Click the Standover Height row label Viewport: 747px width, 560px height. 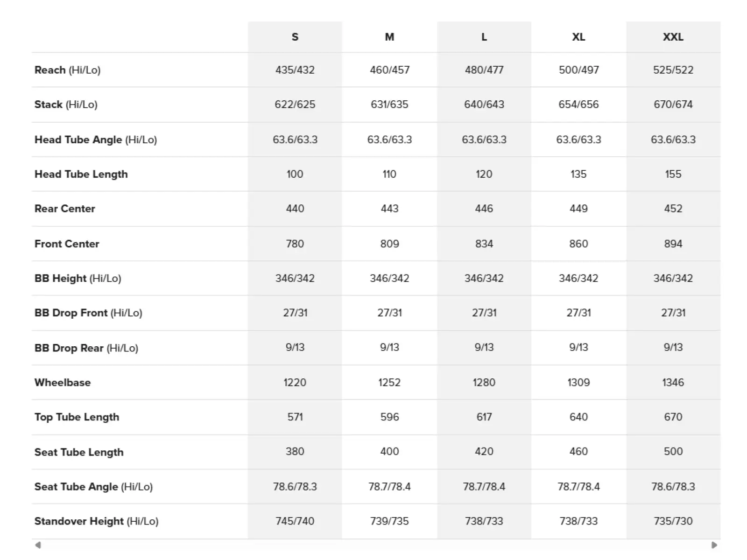(97, 521)
